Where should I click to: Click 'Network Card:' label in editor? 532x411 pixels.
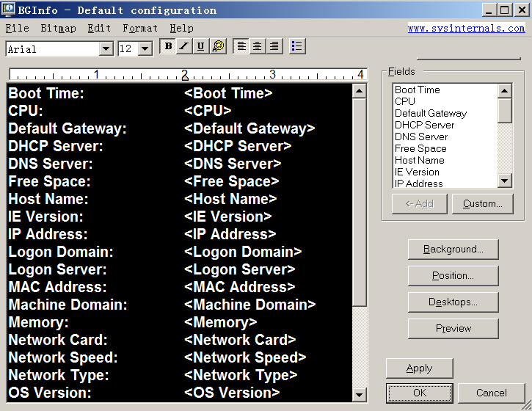pyautogui.click(x=58, y=340)
